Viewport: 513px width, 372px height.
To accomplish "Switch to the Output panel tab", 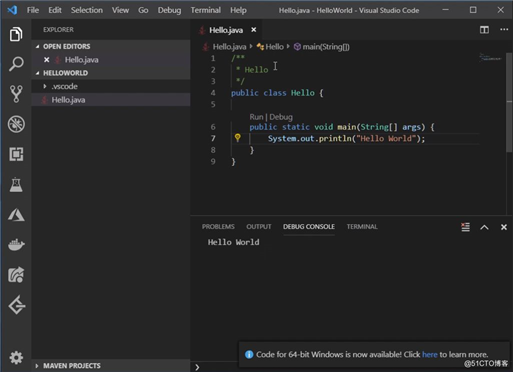I will point(259,227).
